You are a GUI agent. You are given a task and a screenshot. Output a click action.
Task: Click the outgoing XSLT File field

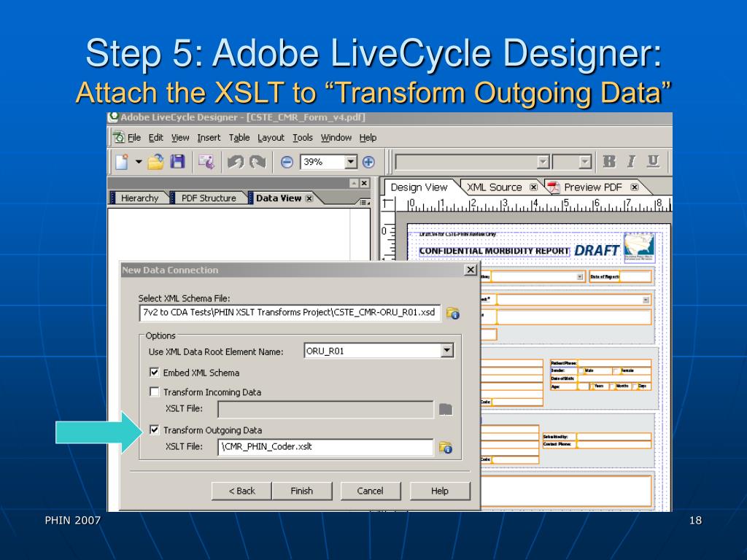point(325,447)
